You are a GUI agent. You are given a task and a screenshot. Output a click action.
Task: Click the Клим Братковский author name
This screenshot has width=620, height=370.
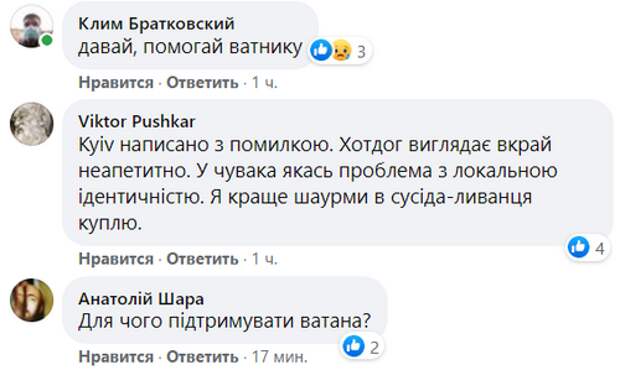[x=156, y=24]
